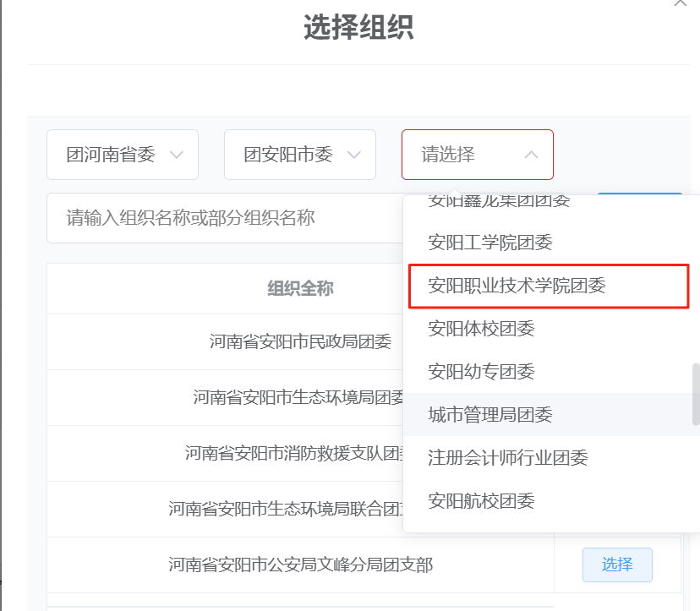Choose the 城市管理局团委 option
The width and height of the screenshot is (700, 611).
(x=490, y=414)
